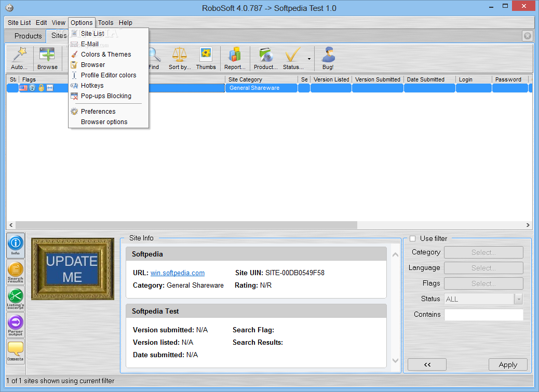Click the padlock flag icon in row

pyautogui.click(x=41, y=88)
